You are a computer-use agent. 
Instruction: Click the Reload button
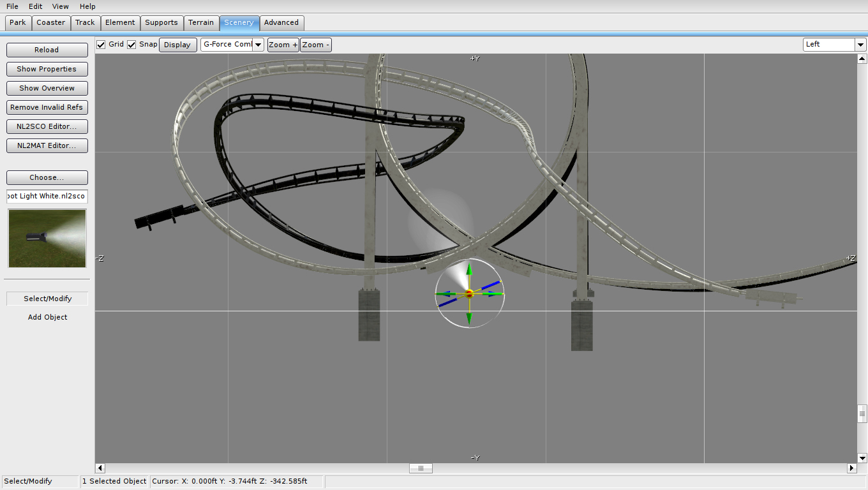tap(47, 50)
